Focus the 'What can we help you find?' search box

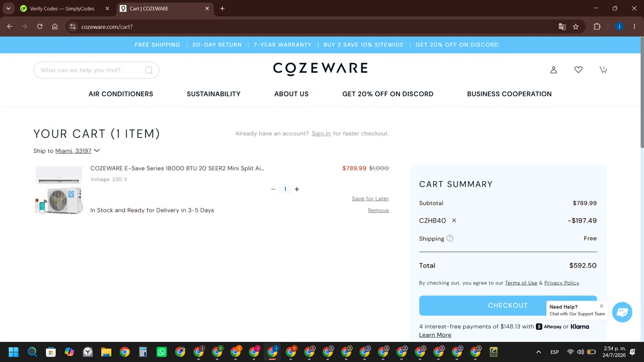(x=96, y=70)
